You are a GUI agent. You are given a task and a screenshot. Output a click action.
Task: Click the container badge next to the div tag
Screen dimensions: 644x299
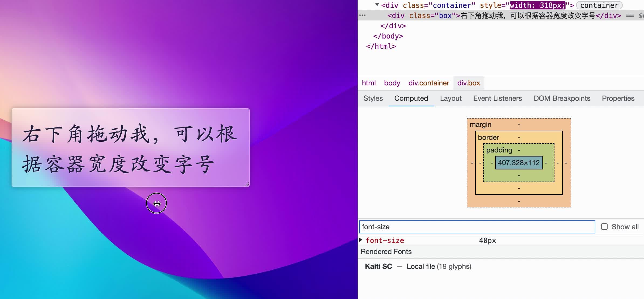[599, 5]
